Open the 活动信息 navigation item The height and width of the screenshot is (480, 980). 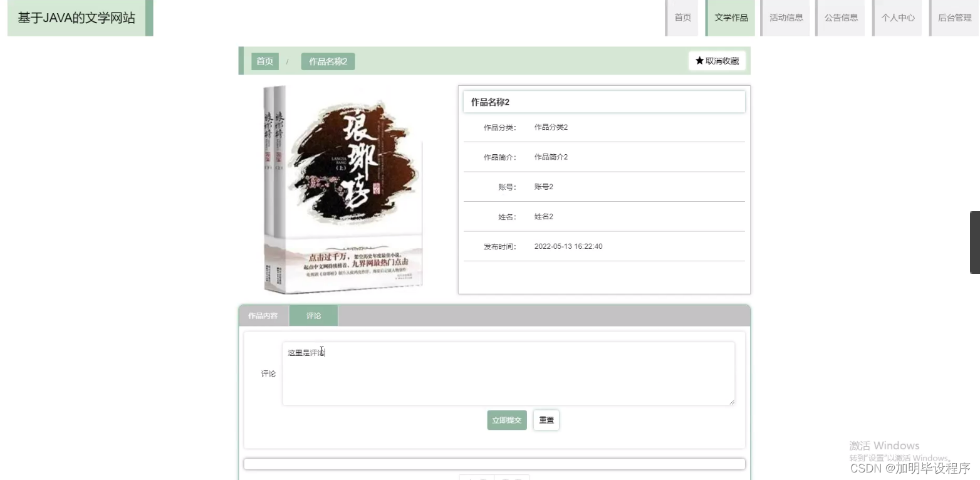click(x=786, y=18)
